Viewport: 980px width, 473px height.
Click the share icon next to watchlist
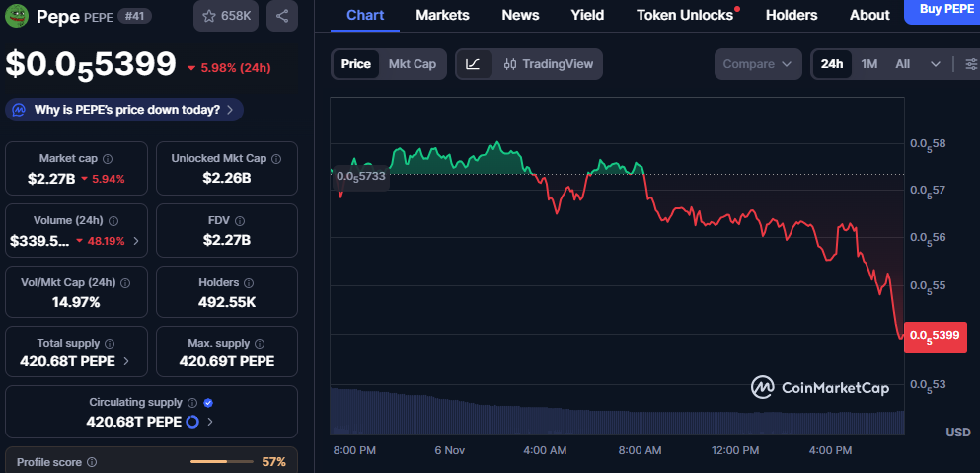pyautogui.click(x=282, y=16)
